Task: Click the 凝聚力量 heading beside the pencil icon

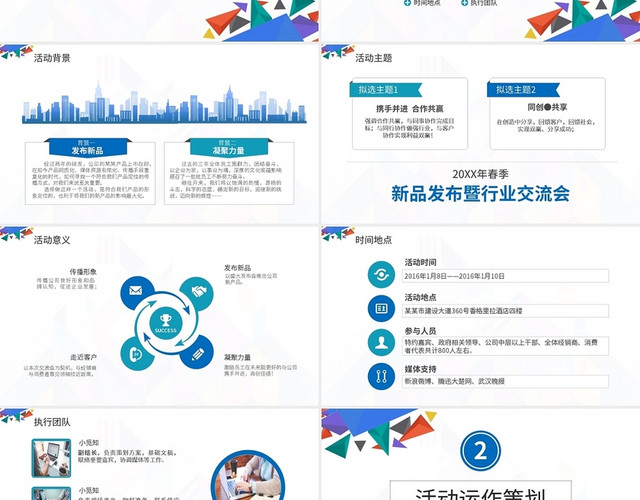Action: click(x=237, y=357)
